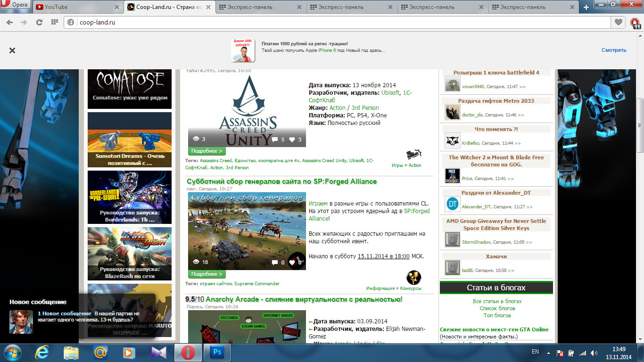Open Топ блогов link
This screenshot has width=644, height=362.
coord(497,315)
